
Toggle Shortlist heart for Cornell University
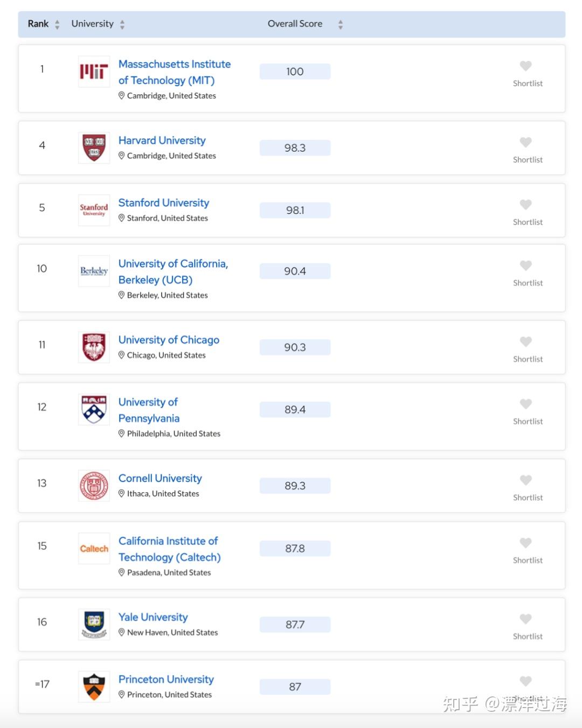coord(526,480)
